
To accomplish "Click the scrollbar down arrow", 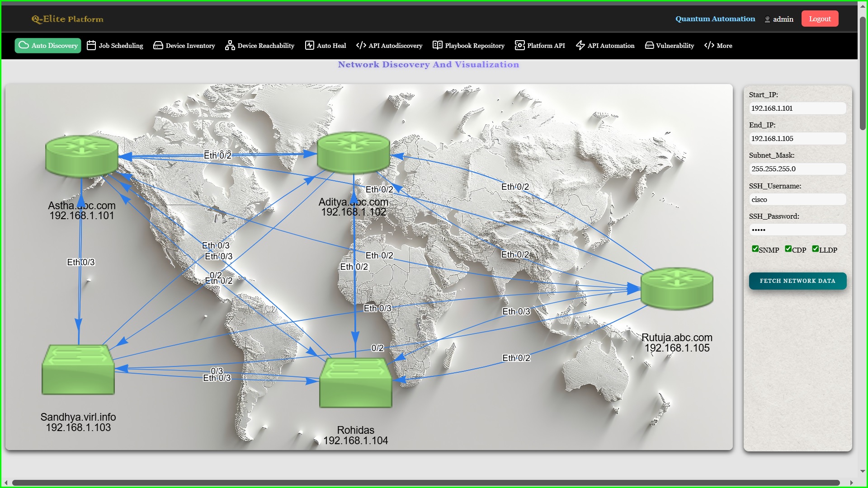I will coord(863,471).
